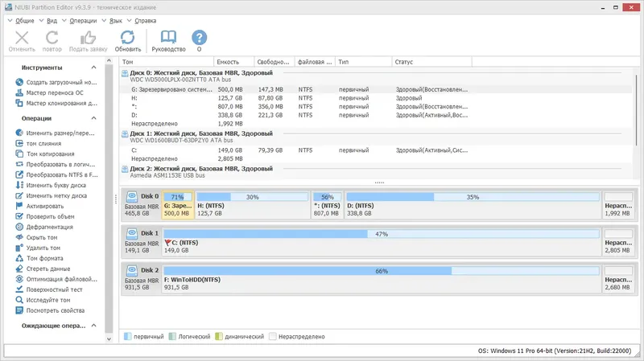Viewport: 644px width, 361px height.
Task: Select *: (NTFS) 807,0 MB partition block
Action: [327, 205]
